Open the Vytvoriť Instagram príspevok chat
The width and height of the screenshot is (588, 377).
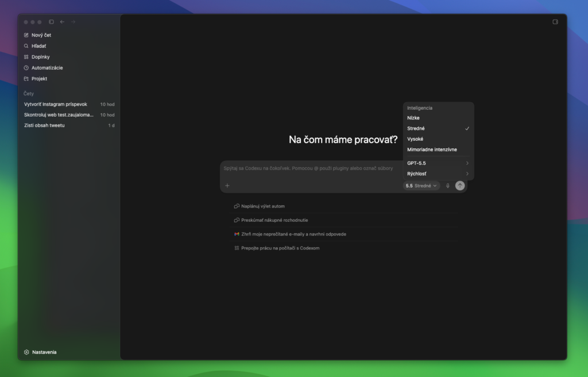pyautogui.click(x=56, y=105)
